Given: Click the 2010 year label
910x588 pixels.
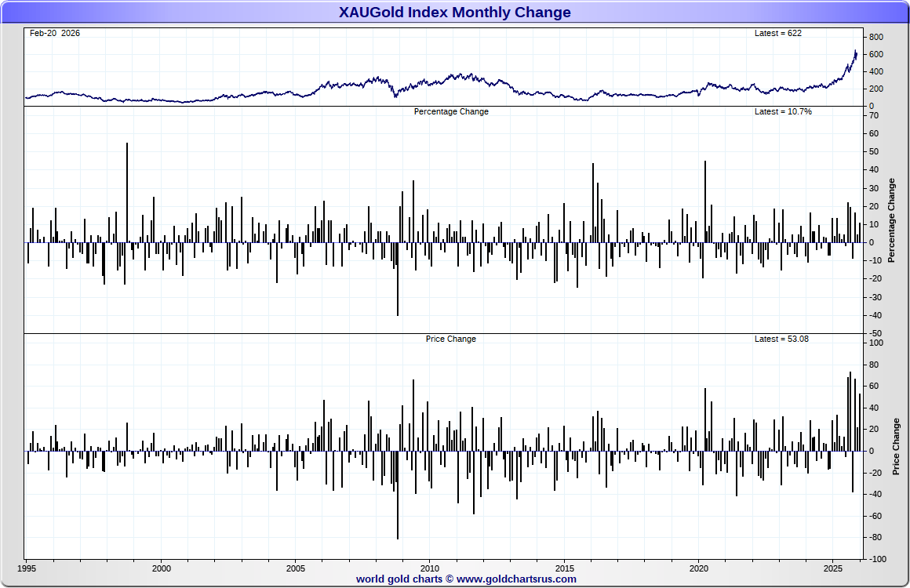Looking at the screenshot, I should (x=429, y=568).
